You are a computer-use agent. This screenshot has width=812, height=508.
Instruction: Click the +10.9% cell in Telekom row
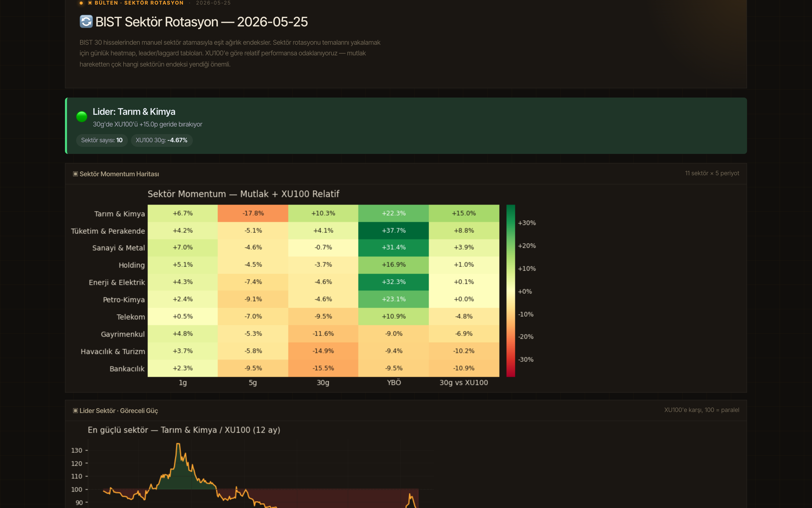point(394,316)
